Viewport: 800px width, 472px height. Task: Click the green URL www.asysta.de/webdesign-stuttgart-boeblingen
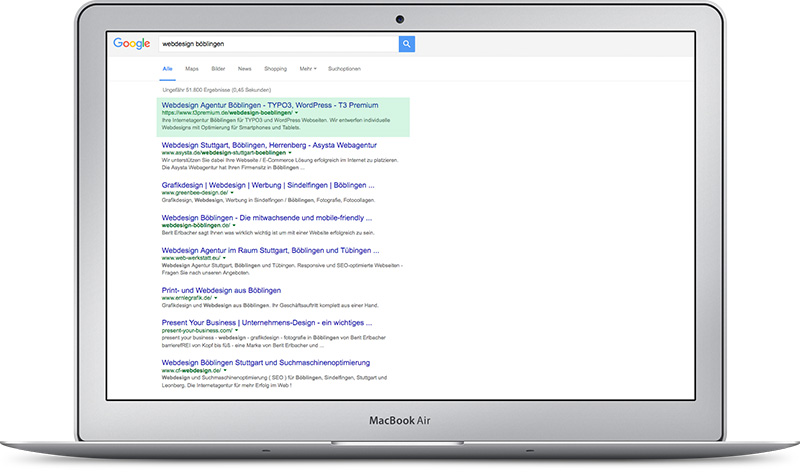click(x=224, y=153)
